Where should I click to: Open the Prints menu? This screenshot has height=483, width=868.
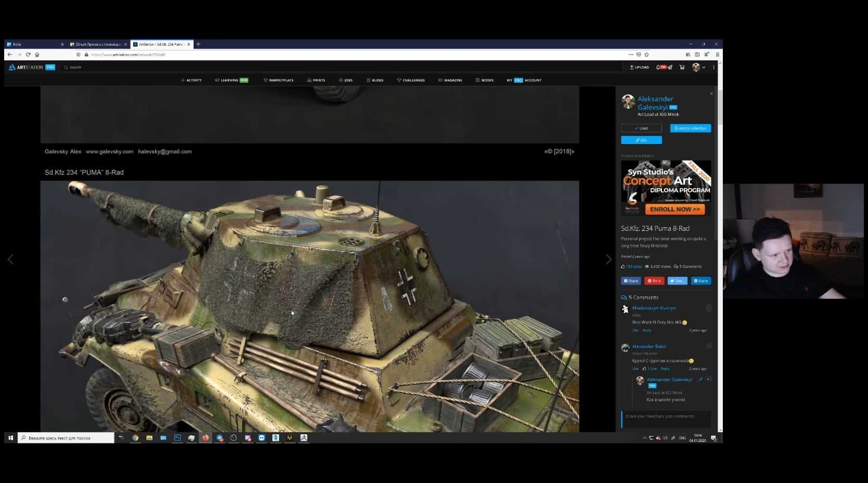316,80
